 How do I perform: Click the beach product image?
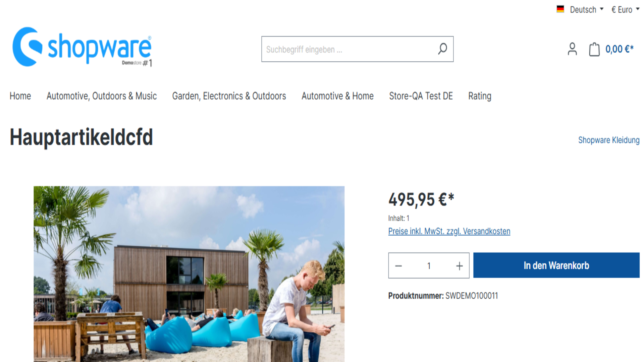tap(189, 274)
